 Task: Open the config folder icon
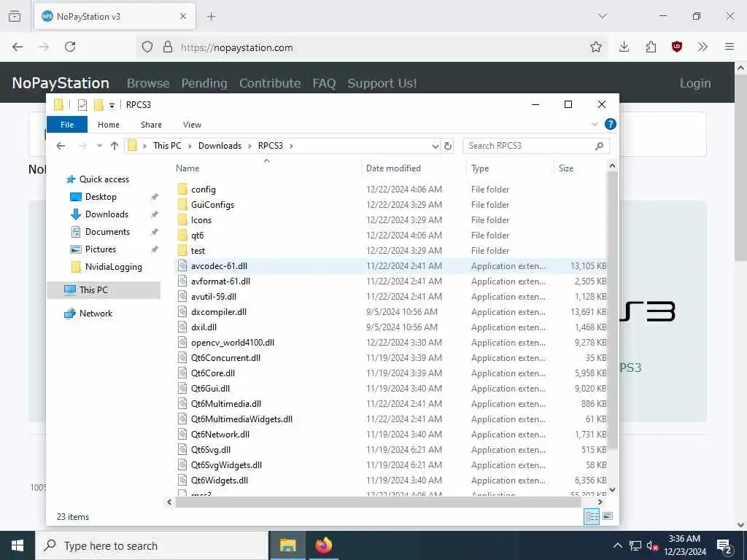(182, 190)
